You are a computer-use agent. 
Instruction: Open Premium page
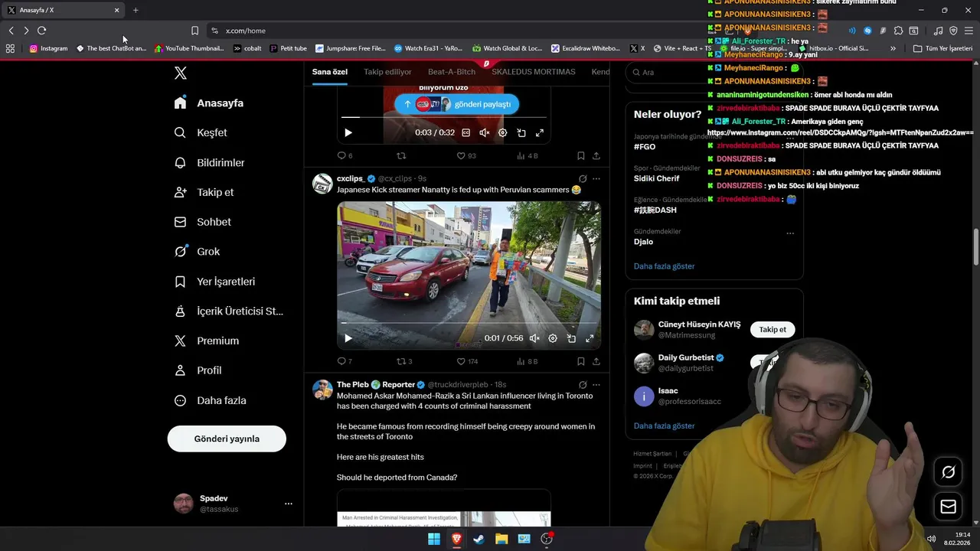(x=207, y=341)
